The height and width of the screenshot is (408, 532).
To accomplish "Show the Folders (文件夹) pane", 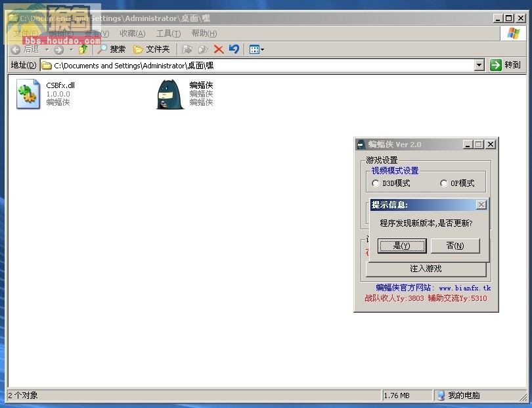I will point(151,49).
